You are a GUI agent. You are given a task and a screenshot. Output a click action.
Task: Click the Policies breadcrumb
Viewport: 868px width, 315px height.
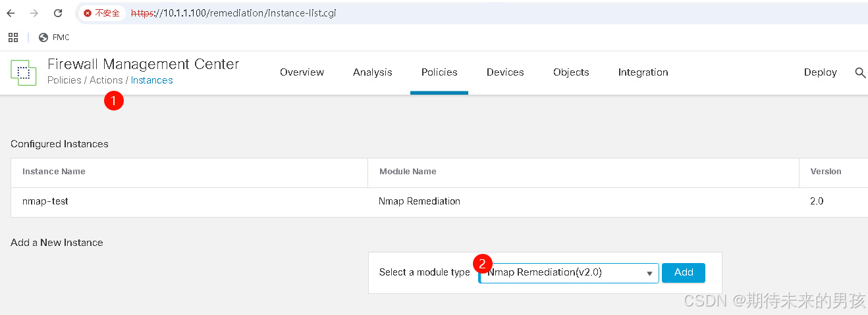pyautogui.click(x=65, y=80)
